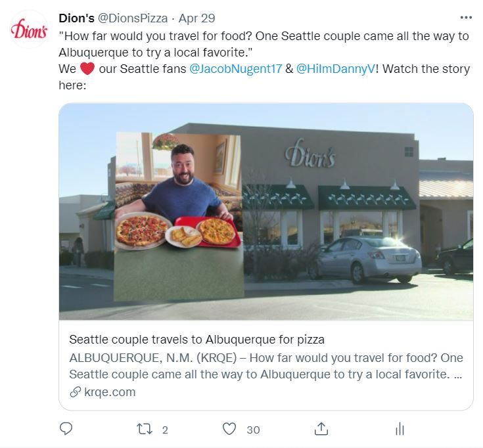
Task: Click the ALBUQUERQUE, N.M. (KRQE) article summary
Action: [265, 367]
